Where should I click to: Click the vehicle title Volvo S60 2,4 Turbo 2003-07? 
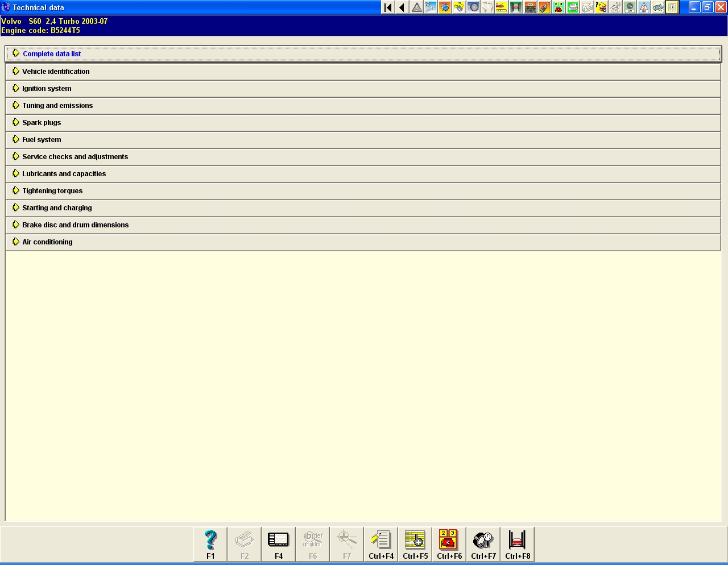pos(55,22)
